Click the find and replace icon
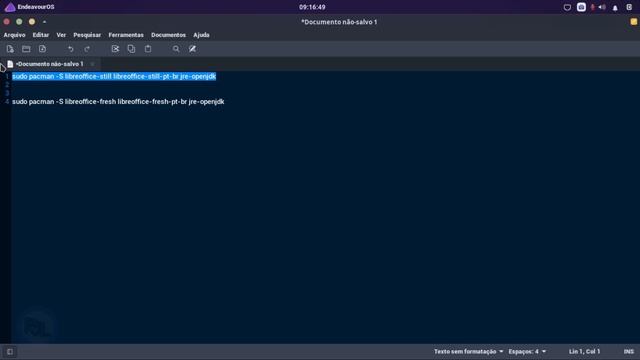640x360 pixels. coord(192,49)
